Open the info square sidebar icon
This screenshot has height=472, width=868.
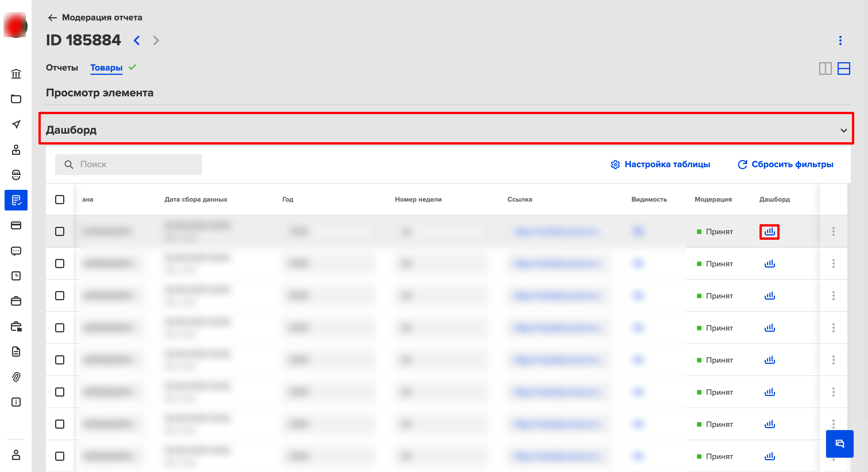(x=16, y=402)
